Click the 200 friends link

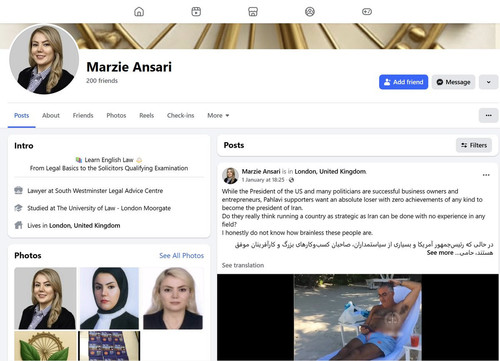click(102, 81)
